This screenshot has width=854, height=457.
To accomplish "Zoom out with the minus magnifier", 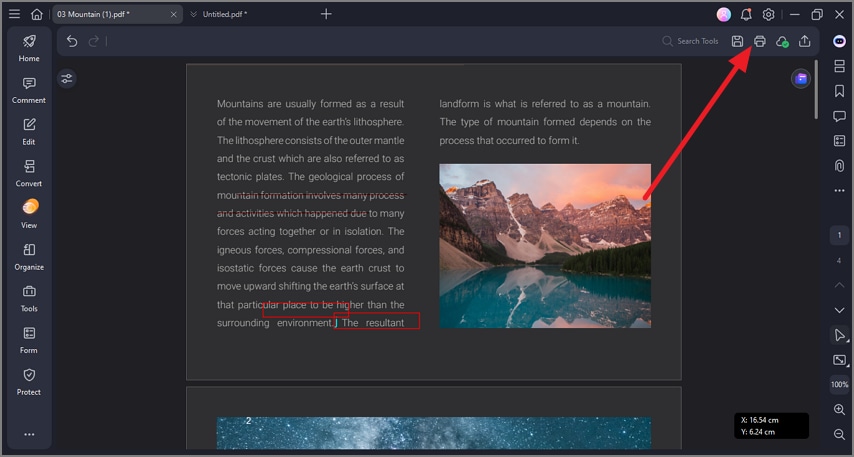I will pos(839,434).
